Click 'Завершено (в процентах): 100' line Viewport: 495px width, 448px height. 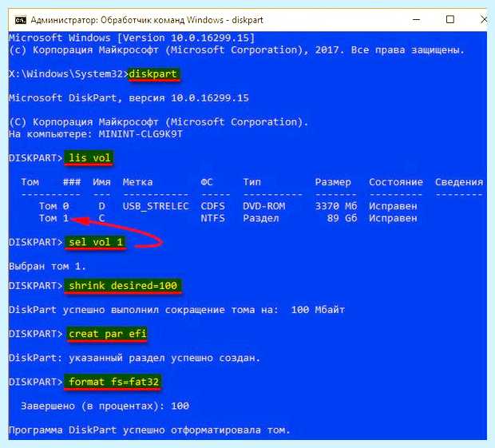(105, 406)
